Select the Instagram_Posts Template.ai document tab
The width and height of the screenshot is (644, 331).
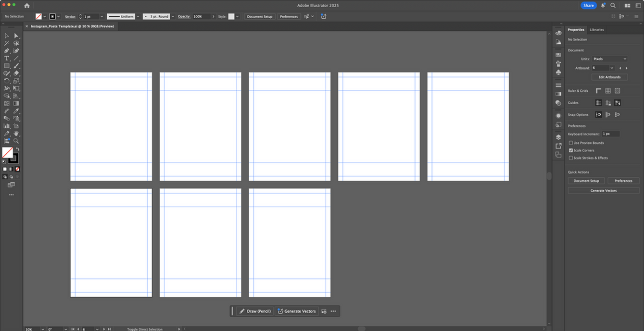pyautogui.click(x=72, y=26)
